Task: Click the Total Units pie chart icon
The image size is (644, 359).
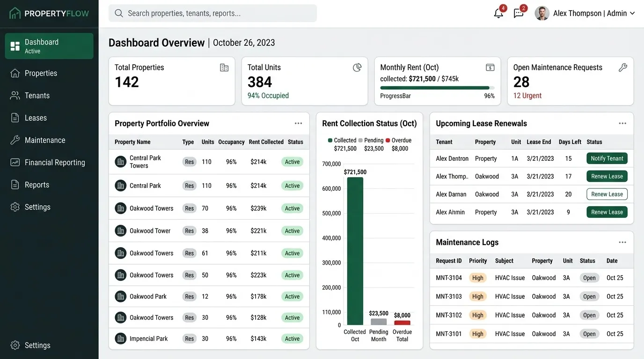Action: pos(357,68)
